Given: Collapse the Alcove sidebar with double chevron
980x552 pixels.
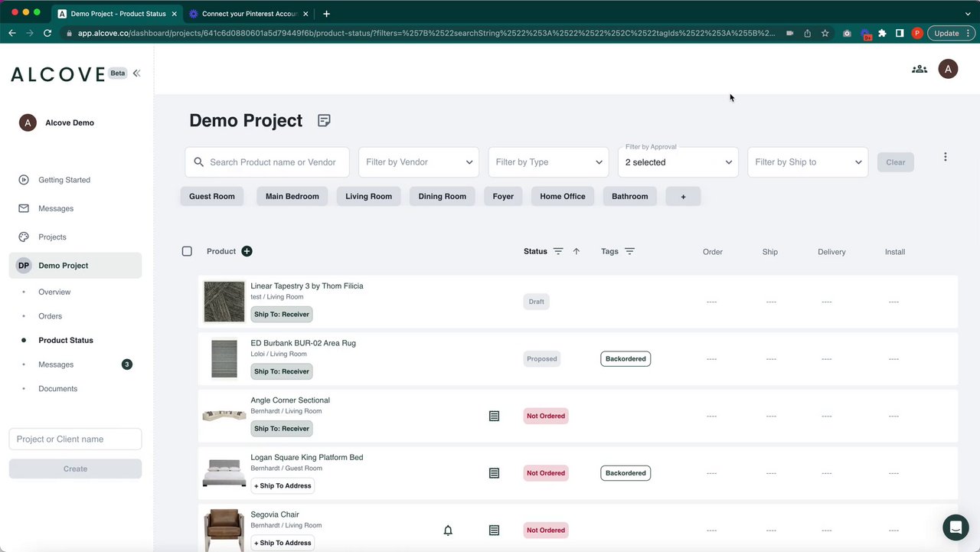Looking at the screenshot, I should [x=136, y=73].
